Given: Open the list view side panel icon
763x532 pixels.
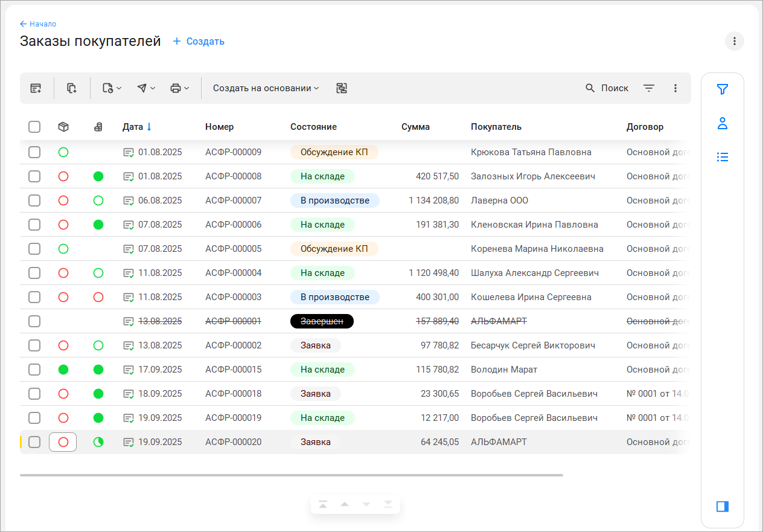Looking at the screenshot, I should pyautogui.click(x=723, y=157).
